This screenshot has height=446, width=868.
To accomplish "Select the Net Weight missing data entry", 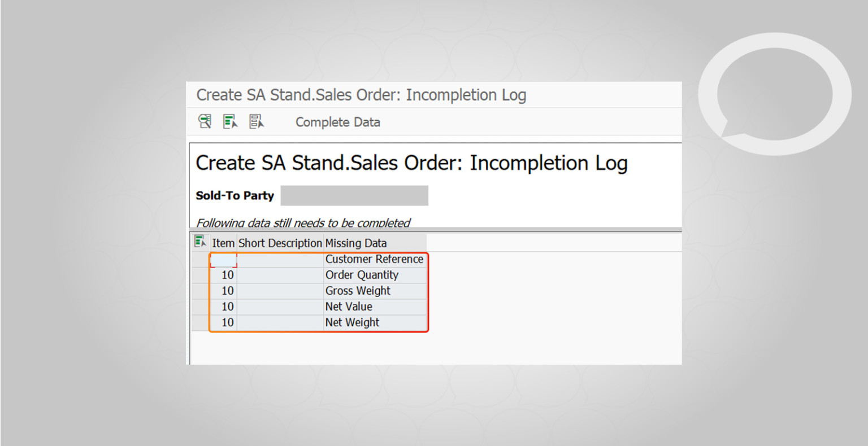I will (x=352, y=322).
